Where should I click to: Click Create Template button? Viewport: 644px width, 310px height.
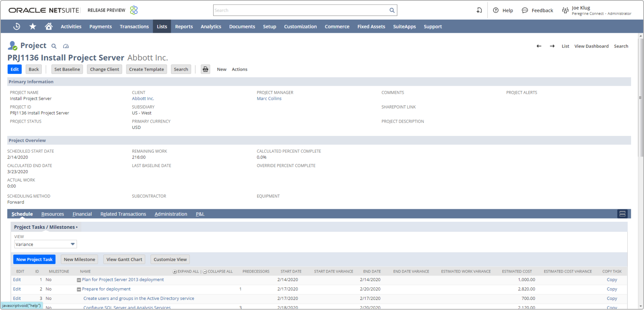(x=147, y=69)
